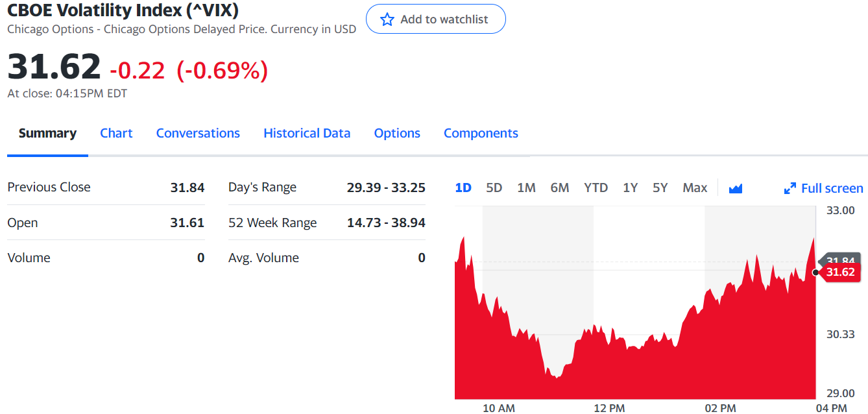Select the 1D chart range
The image size is (868, 414).
[x=463, y=188]
